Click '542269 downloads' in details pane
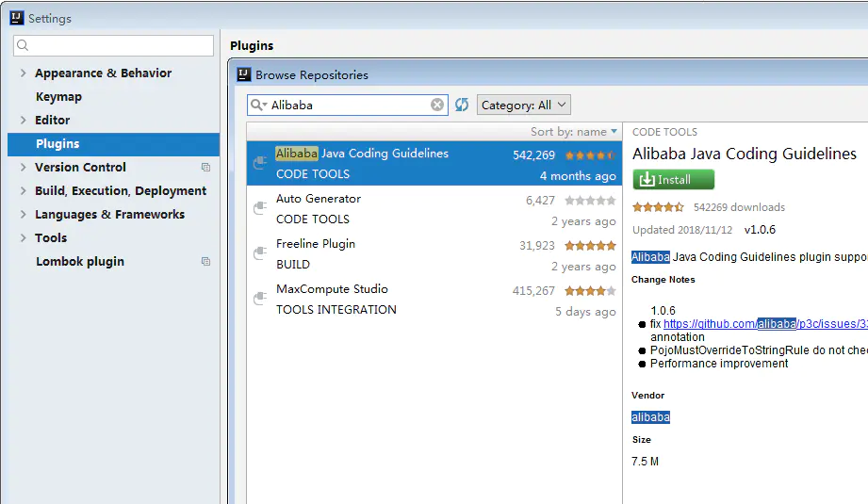This screenshot has height=504, width=868. coord(739,207)
